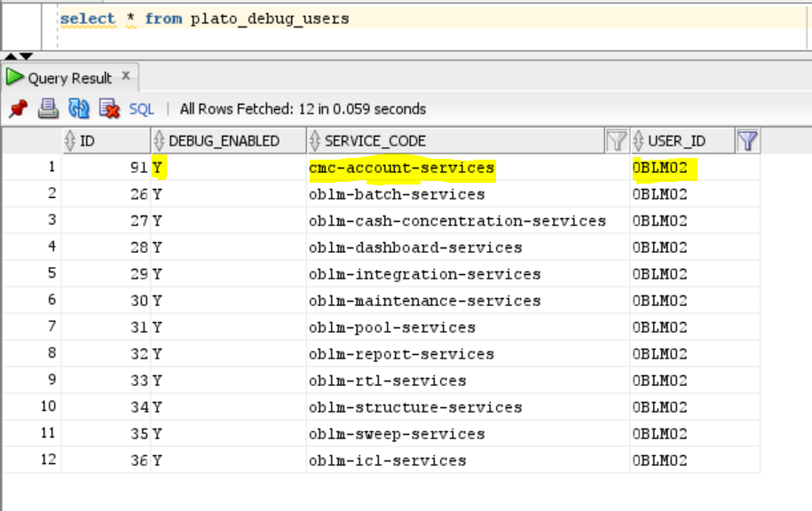The image size is (812, 511).
Task: Close the Query Result tab
Action: tap(126, 75)
